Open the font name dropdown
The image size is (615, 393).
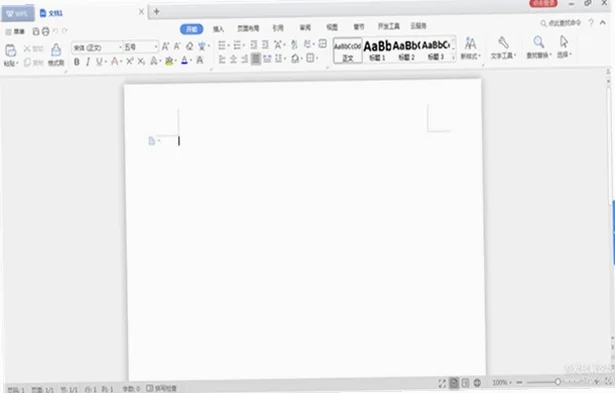(x=120, y=47)
